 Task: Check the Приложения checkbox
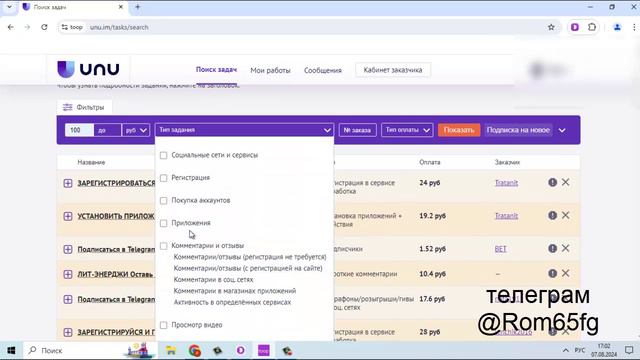[163, 223]
